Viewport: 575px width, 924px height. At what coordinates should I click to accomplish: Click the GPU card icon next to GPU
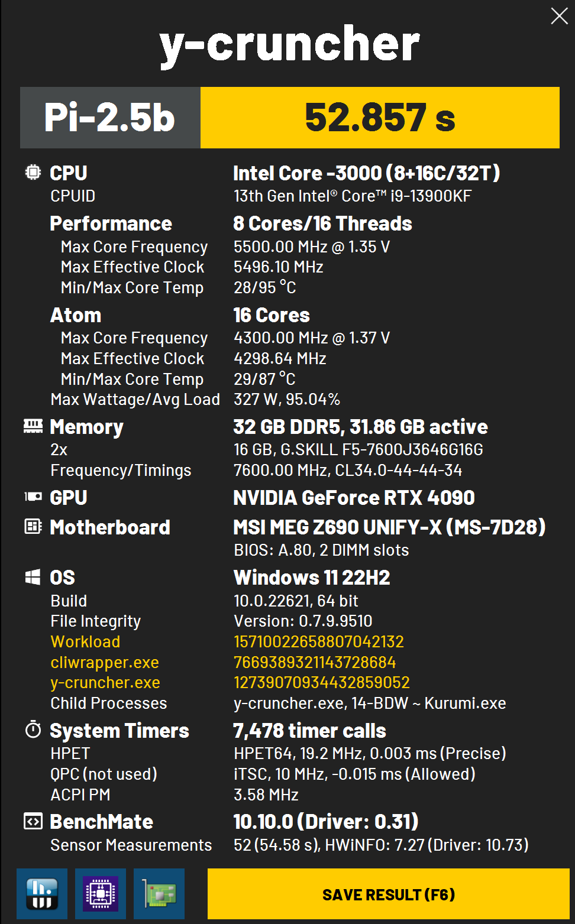33,497
